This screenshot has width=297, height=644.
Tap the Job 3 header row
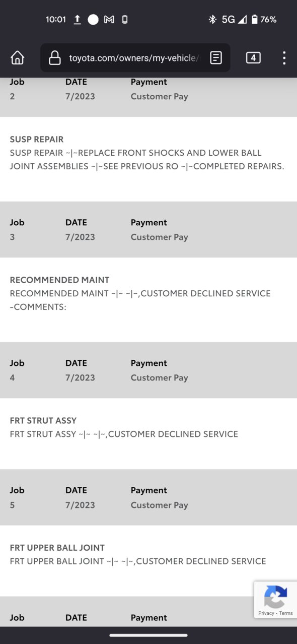click(x=148, y=229)
